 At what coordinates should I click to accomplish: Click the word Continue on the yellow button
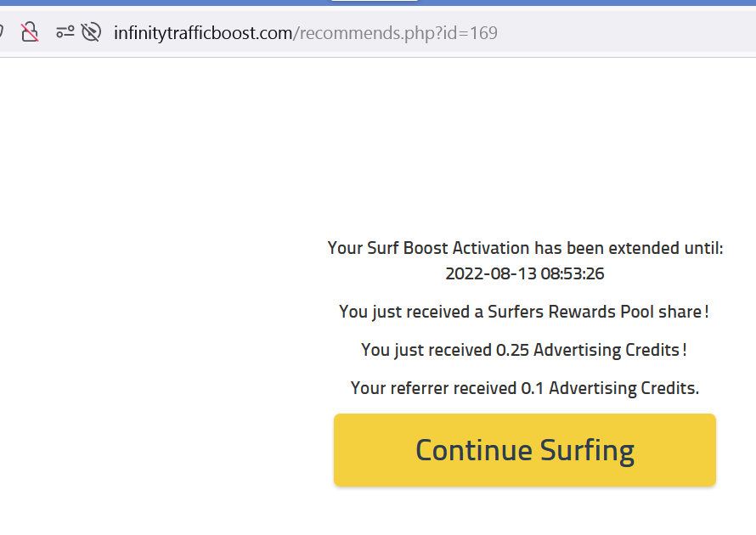tap(473, 450)
